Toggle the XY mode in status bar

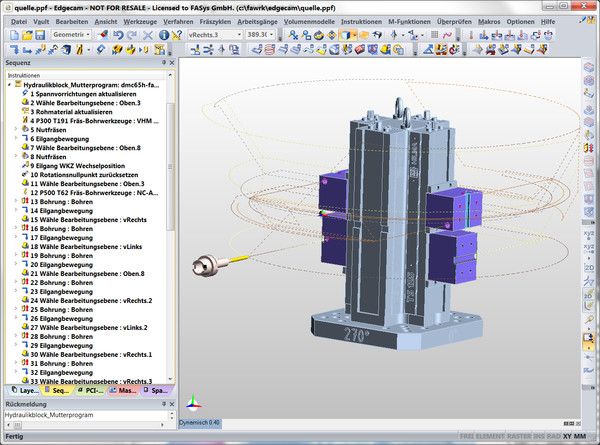pyautogui.click(x=567, y=436)
